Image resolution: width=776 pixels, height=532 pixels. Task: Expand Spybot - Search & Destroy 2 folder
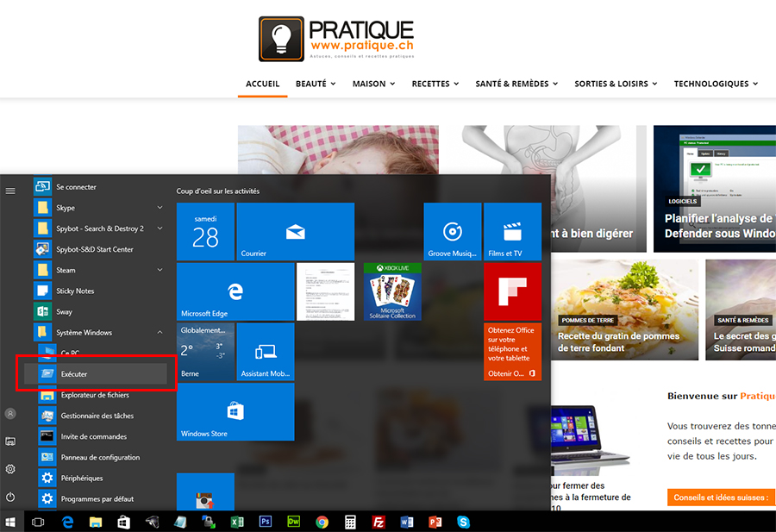tap(160, 228)
